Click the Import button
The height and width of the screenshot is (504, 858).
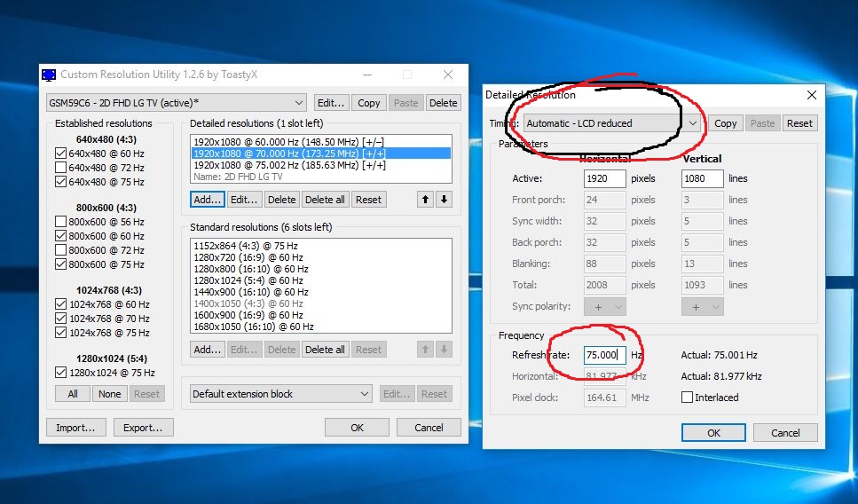(75, 428)
